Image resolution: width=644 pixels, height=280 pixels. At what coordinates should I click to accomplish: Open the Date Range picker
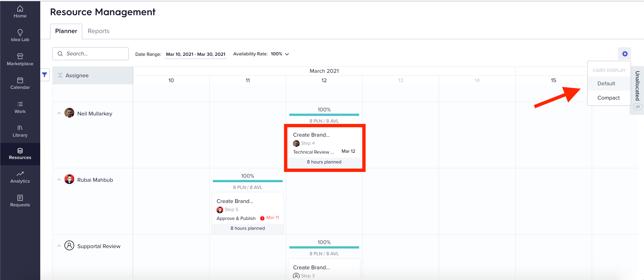[x=195, y=54]
